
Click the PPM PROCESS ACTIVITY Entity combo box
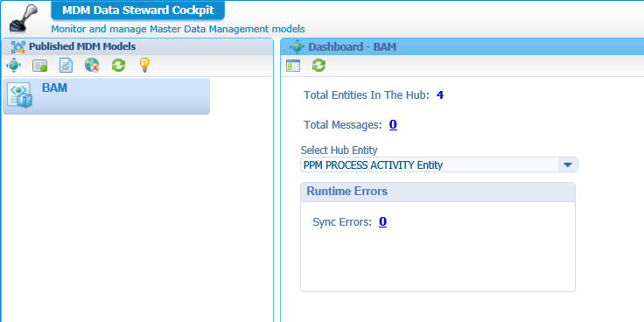pos(439,164)
